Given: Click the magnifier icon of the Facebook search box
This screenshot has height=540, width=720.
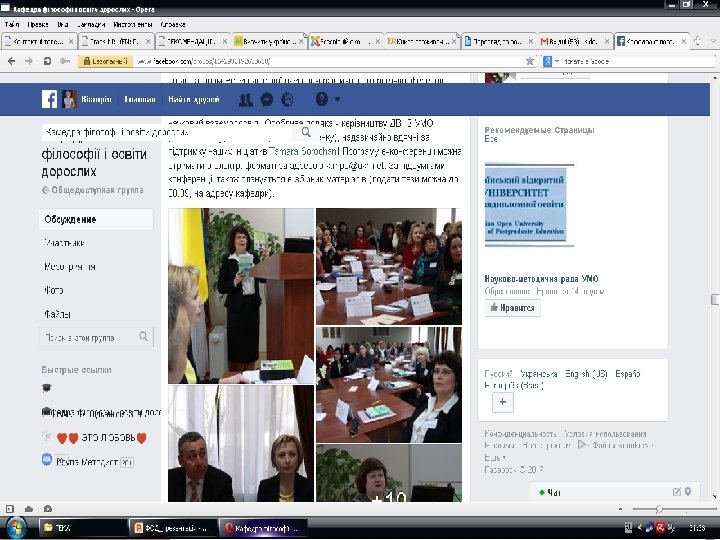Looking at the screenshot, I should pyautogui.click(x=306, y=132).
